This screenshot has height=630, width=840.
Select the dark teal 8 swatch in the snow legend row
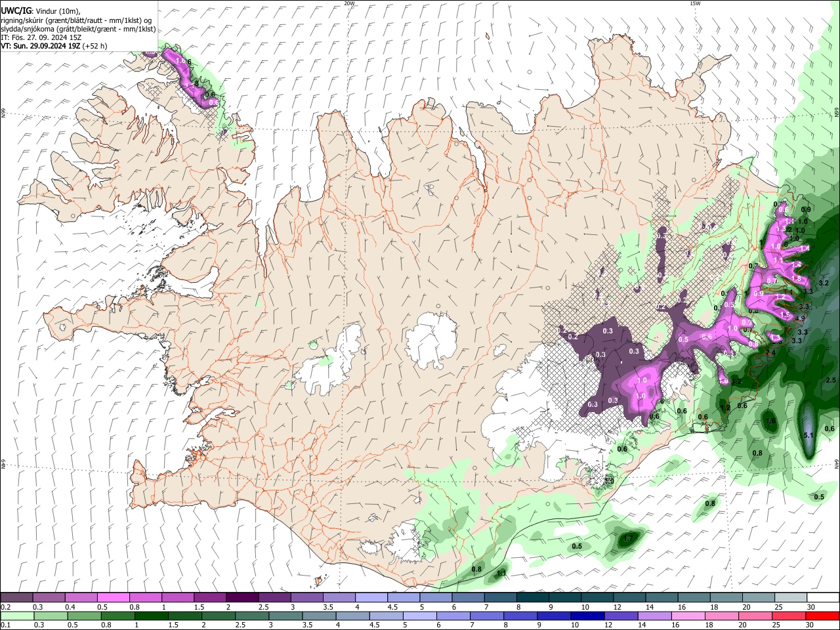[532, 597]
